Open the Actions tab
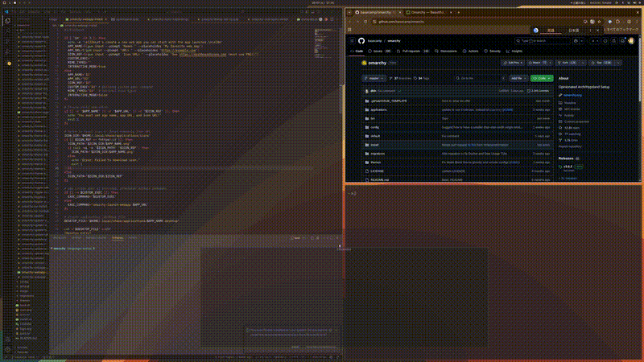 [x=471, y=51]
